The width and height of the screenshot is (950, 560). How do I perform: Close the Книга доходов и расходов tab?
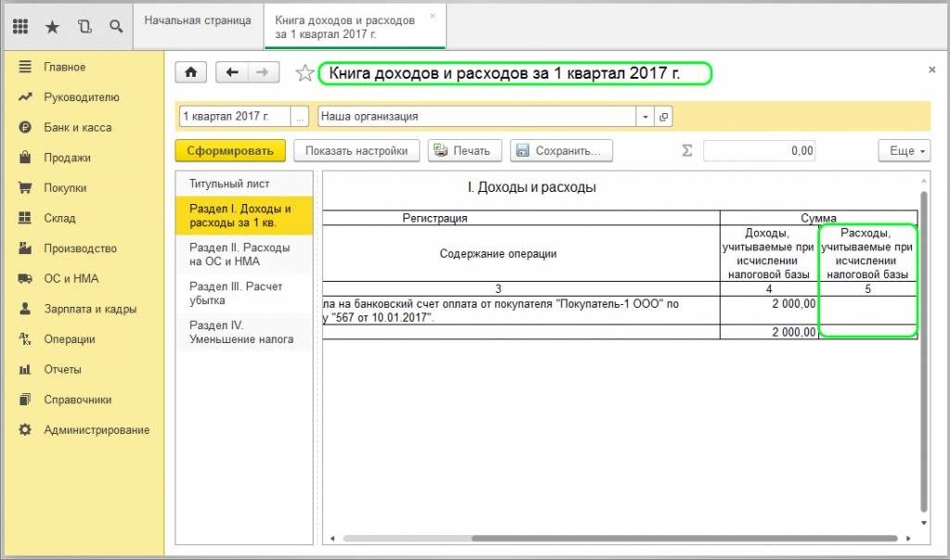[431, 17]
